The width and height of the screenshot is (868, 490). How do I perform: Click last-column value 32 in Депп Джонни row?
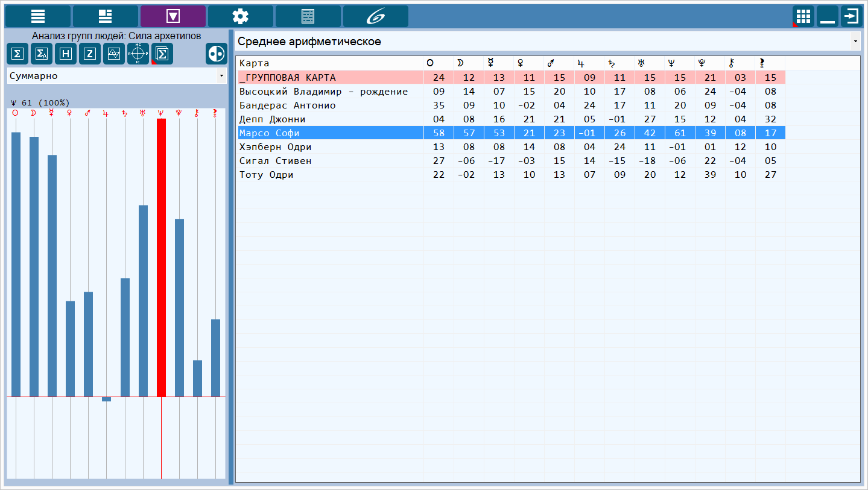click(x=770, y=119)
